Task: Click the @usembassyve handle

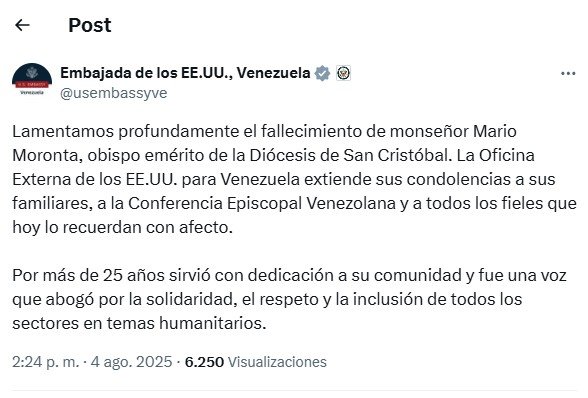Action: 114,93
